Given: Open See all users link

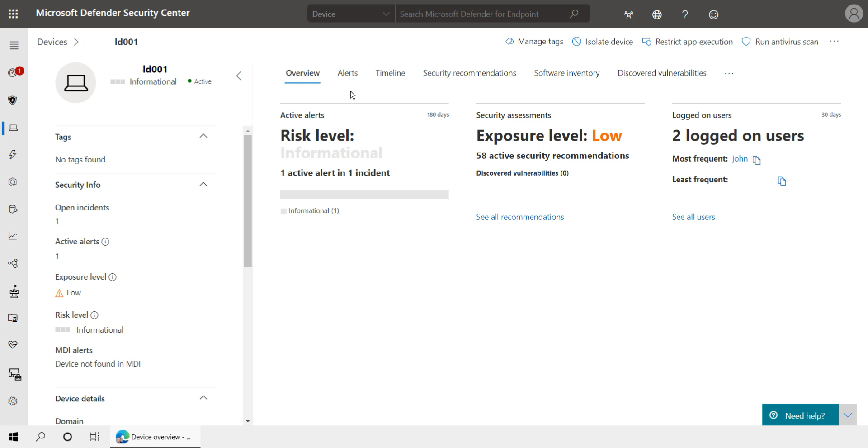Looking at the screenshot, I should (x=693, y=217).
